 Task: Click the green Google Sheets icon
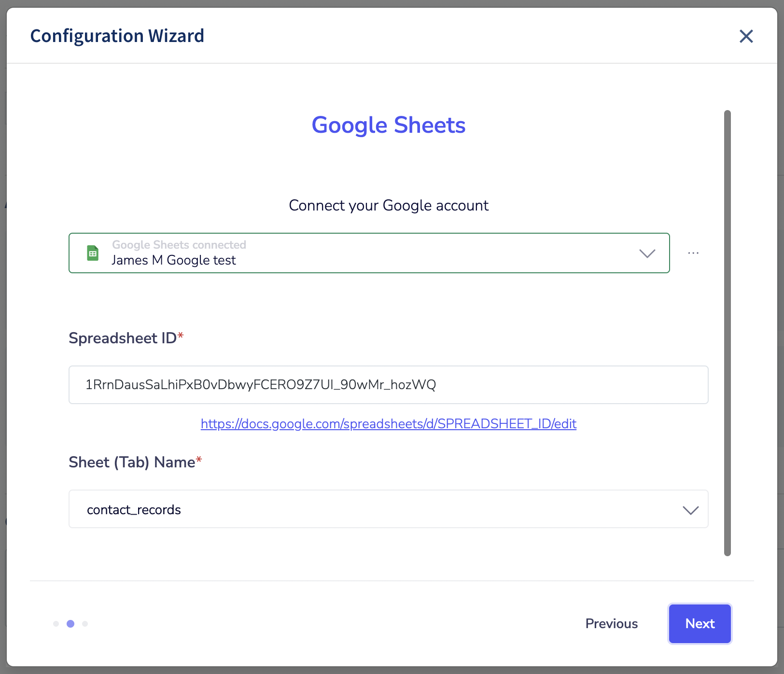pos(93,253)
